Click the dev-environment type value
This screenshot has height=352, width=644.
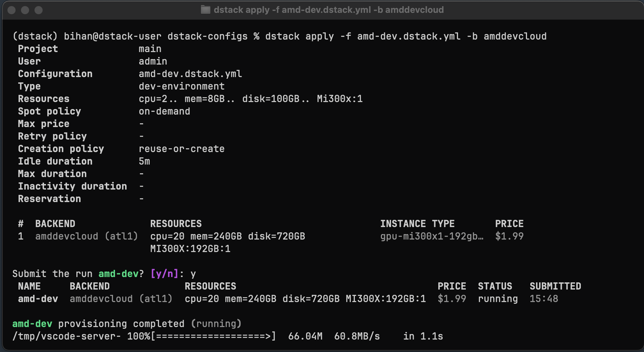click(182, 86)
